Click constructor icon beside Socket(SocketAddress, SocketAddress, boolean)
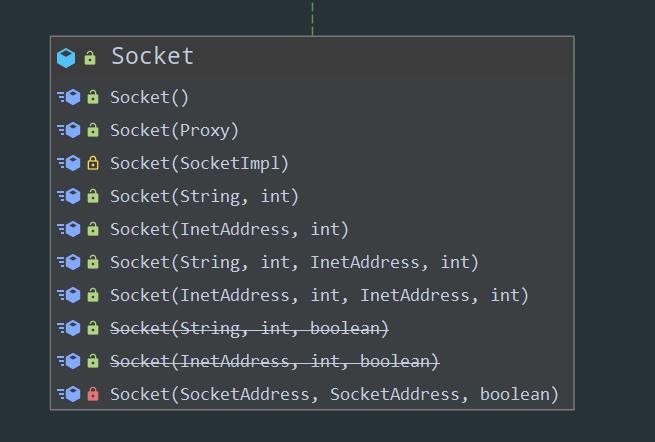The image size is (655, 442). 69,394
